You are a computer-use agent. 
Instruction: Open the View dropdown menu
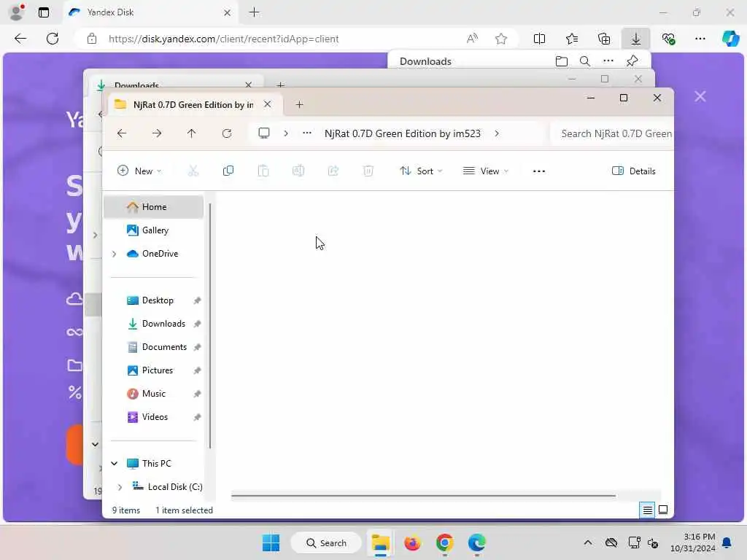(x=486, y=171)
